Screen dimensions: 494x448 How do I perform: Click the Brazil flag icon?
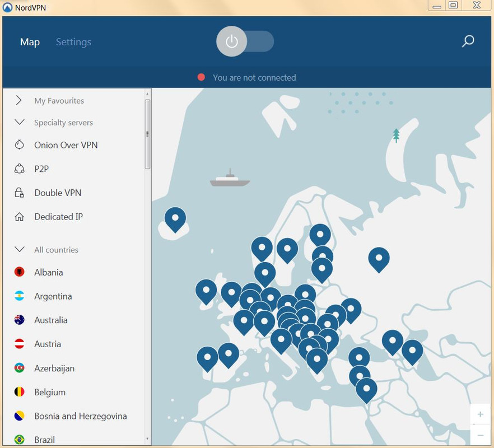point(19,440)
